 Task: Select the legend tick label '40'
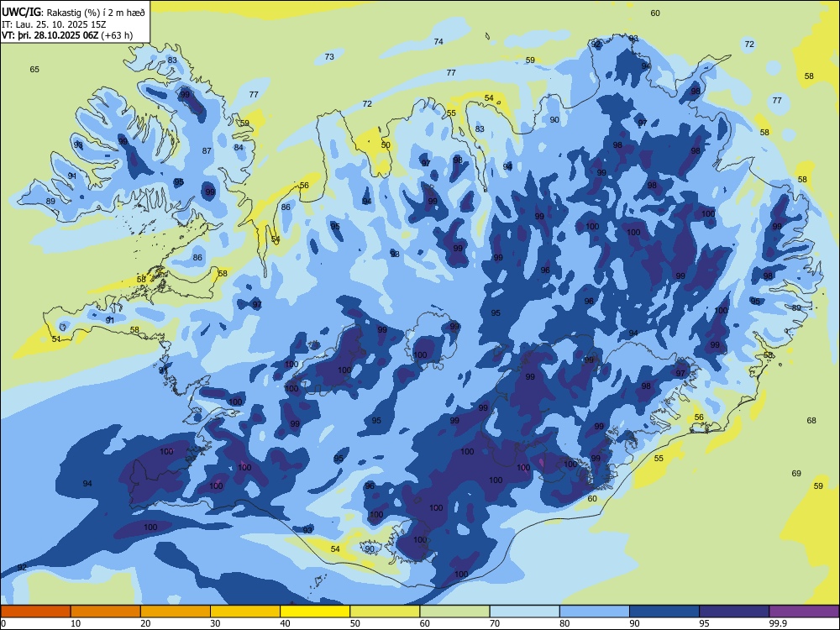point(285,623)
